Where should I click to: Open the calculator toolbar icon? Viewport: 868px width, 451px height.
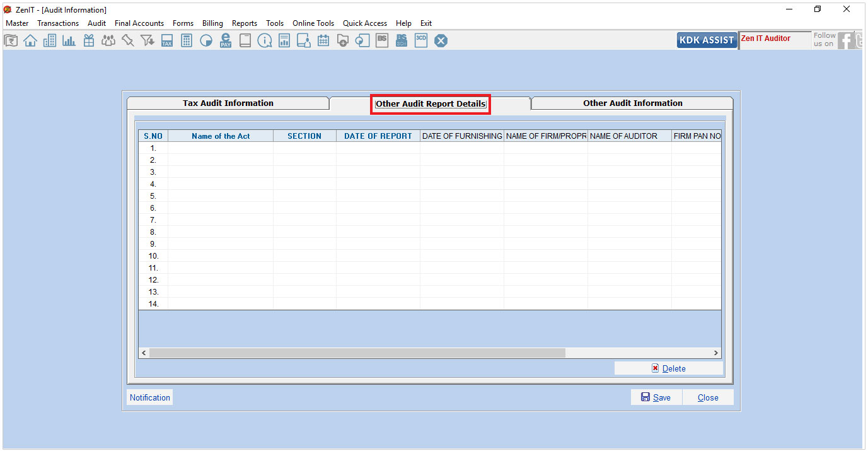point(187,41)
